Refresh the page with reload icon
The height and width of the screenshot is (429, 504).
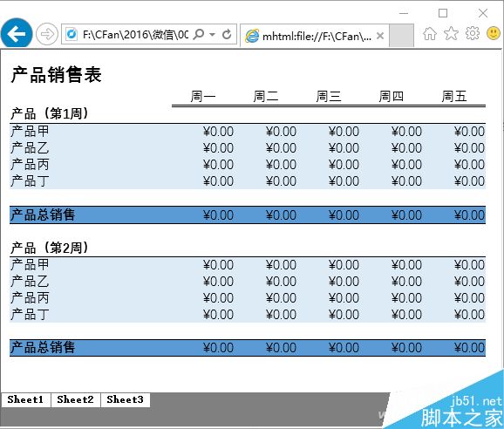tap(227, 34)
